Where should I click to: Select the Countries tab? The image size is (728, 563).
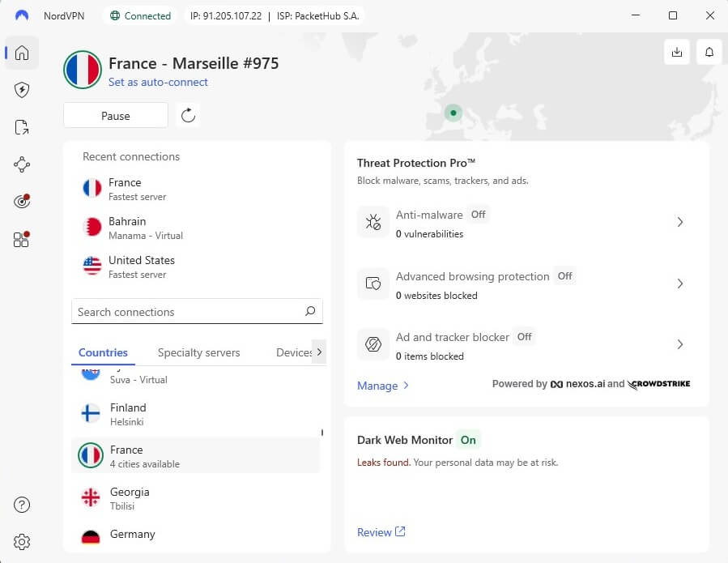(103, 352)
